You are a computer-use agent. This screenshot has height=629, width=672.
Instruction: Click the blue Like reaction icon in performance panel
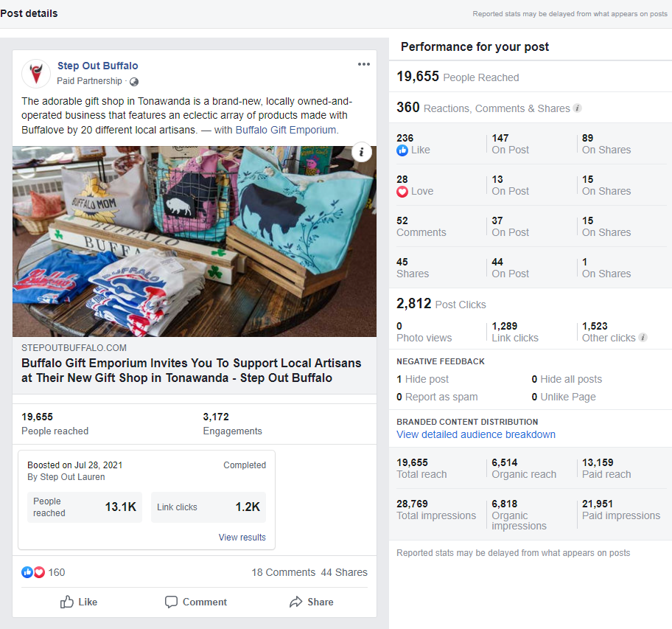(402, 150)
